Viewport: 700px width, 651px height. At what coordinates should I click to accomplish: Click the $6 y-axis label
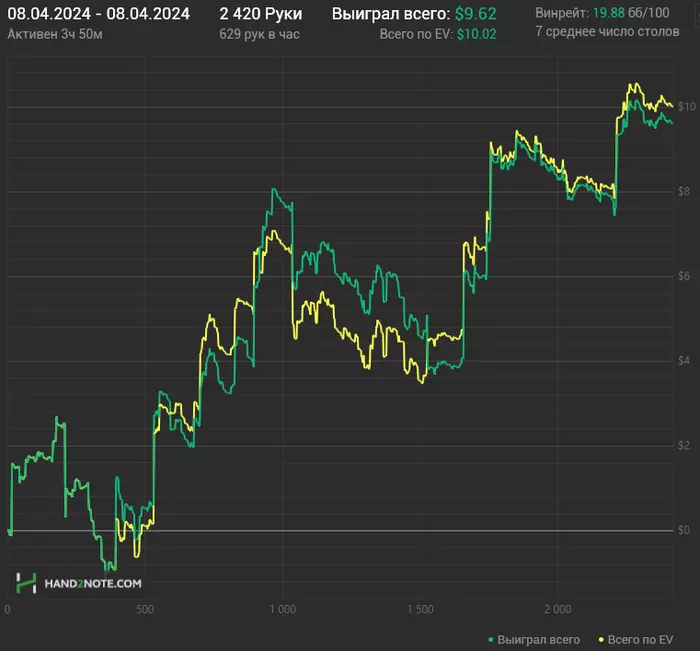tap(684, 276)
